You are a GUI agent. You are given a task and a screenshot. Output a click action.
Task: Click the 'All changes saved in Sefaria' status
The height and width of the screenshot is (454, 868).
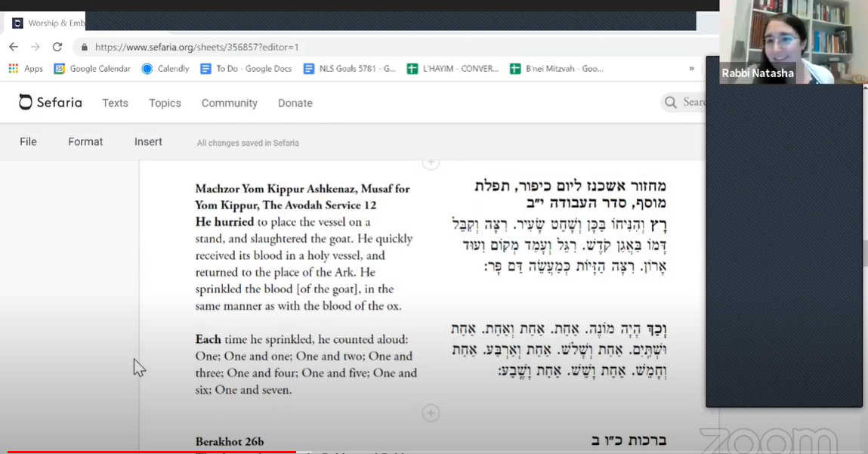click(x=248, y=143)
